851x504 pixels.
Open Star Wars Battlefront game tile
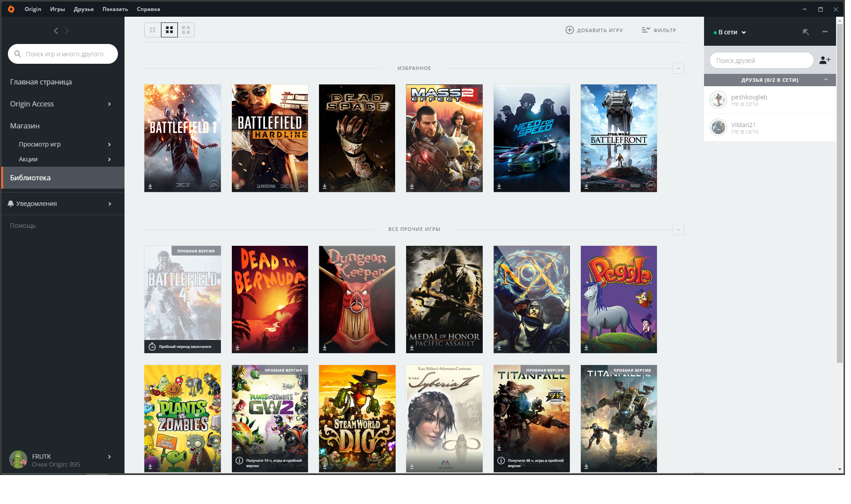click(619, 138)
